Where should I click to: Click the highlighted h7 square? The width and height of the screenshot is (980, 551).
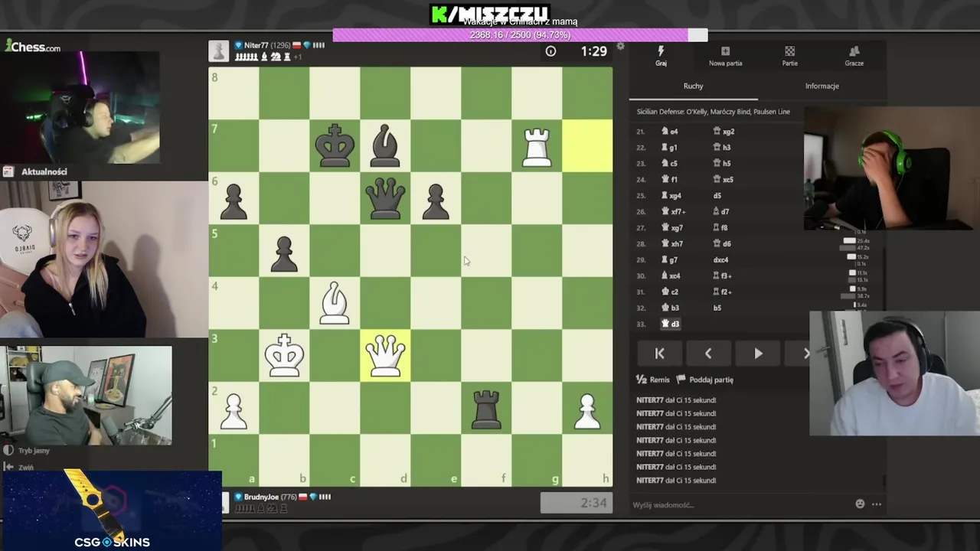(587, 145)
